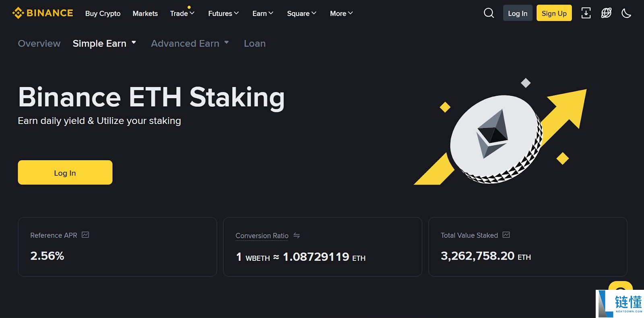
Task: Go to Buy Crypto
Action: pyautogui.click(x=103, y=13)
